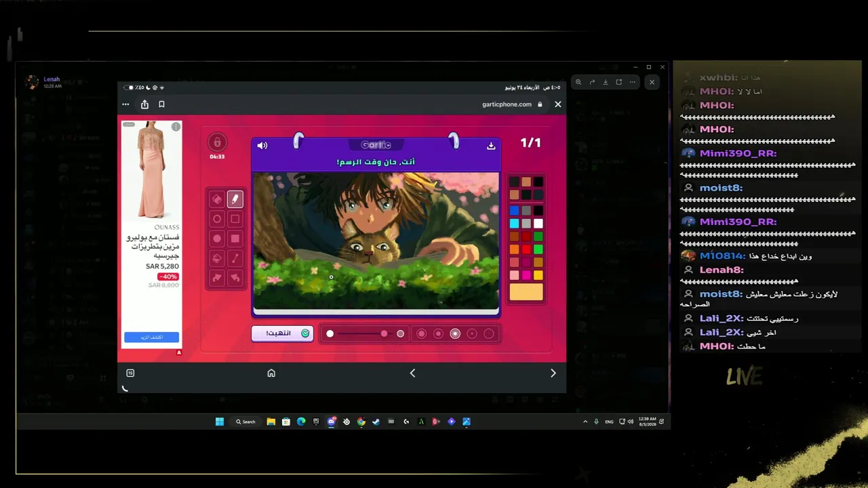Pick the blue color swatch
Screen dimensions: 868x488
[x=514, y=211]
